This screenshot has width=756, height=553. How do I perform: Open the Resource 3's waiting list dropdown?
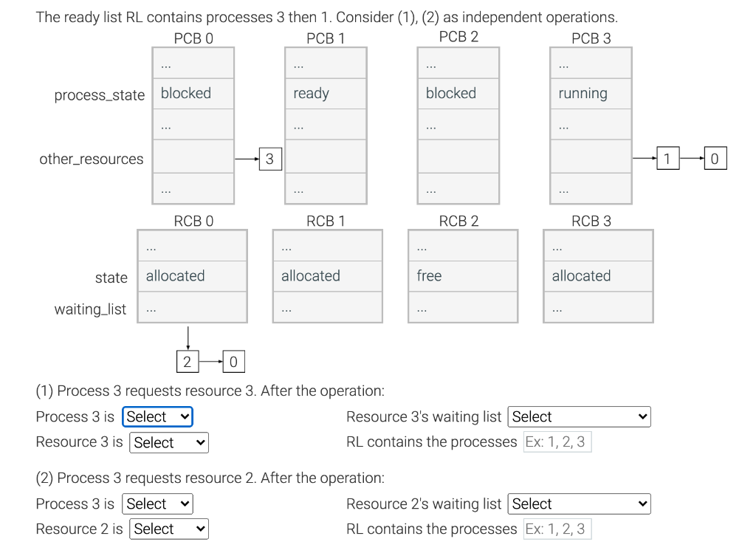click(x=579, y=416)
